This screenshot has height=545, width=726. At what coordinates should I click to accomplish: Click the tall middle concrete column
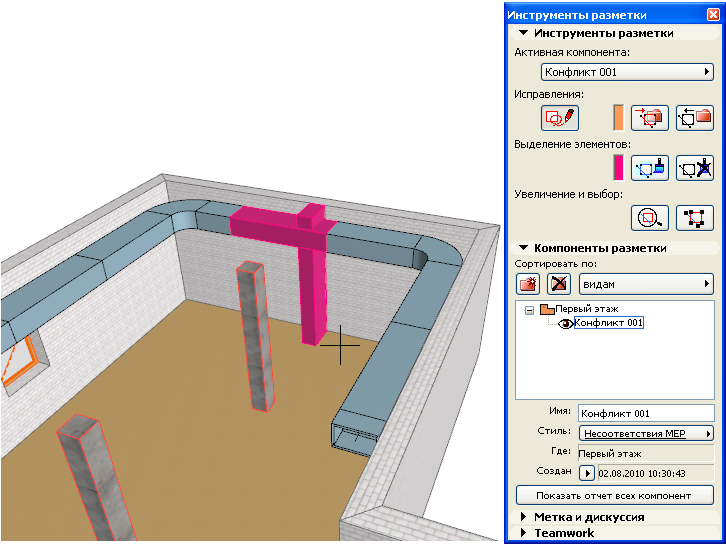tap(256, 336)
